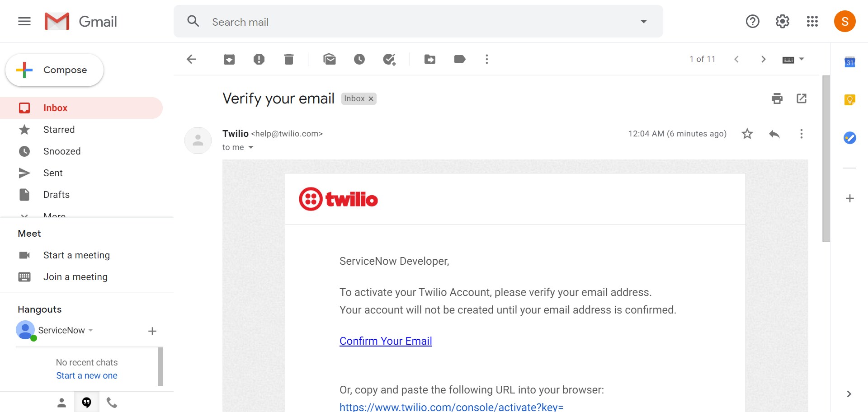Image resolution: width=868 pixels, height=412 pixels.
Task: Open Google Calendar in the side panel
Action: click(x=850, y=62)
